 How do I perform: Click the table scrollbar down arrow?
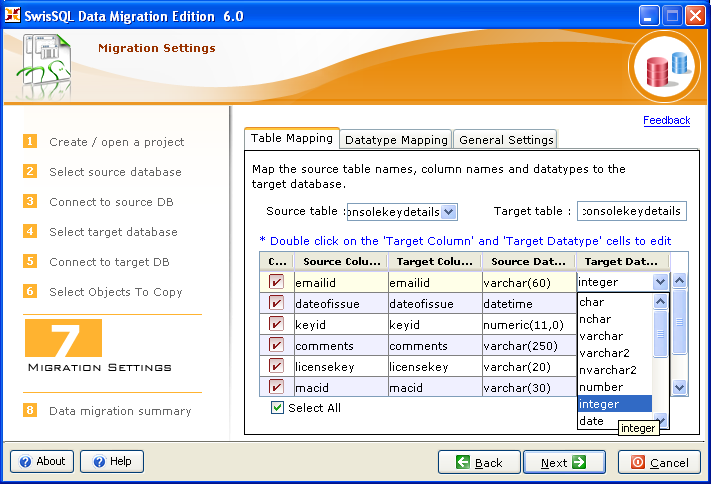coord(679,387)
